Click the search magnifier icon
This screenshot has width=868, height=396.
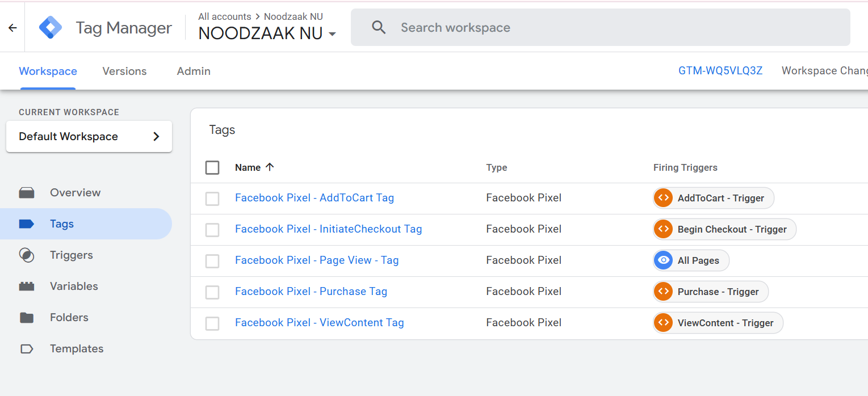pos(379,27)
